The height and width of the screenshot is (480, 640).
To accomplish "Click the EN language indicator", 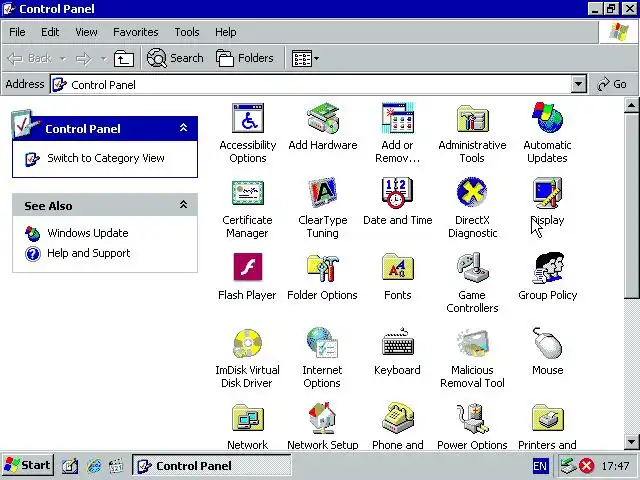I will [540, 466].
